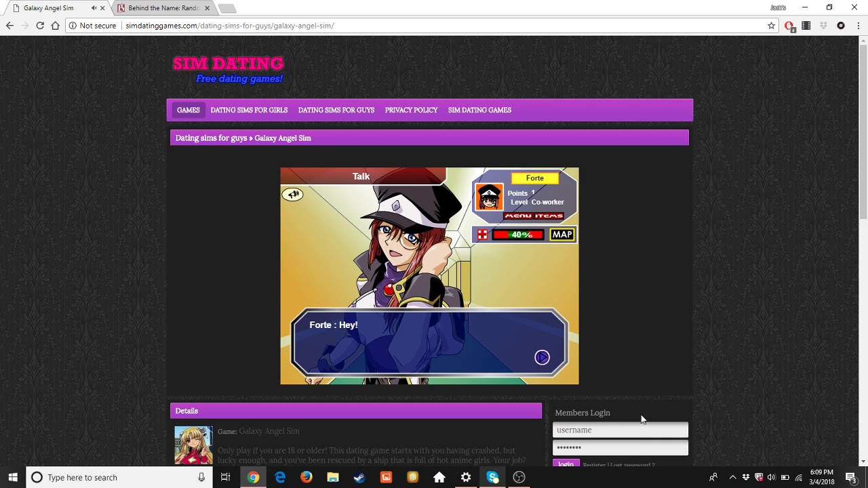Follow the Dating sims for guys breadcrumb
The height and width of the screenshot is (488, 868).
[x=211, y=138]
